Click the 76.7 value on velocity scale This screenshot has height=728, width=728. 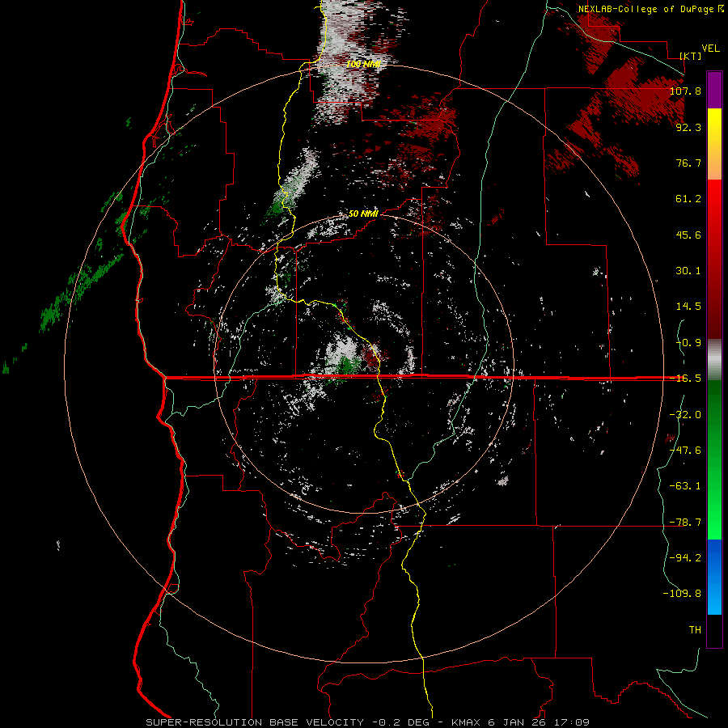[x=688, y=163]
